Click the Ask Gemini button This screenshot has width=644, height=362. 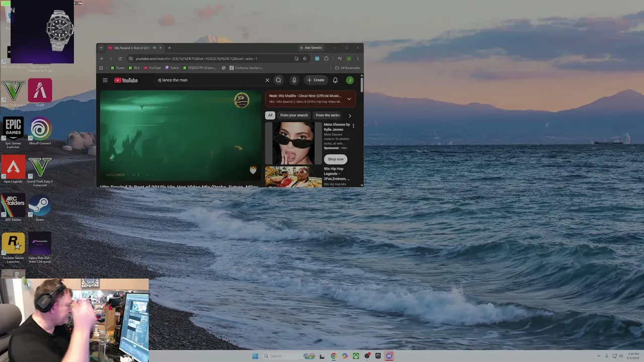coord(311,48)
